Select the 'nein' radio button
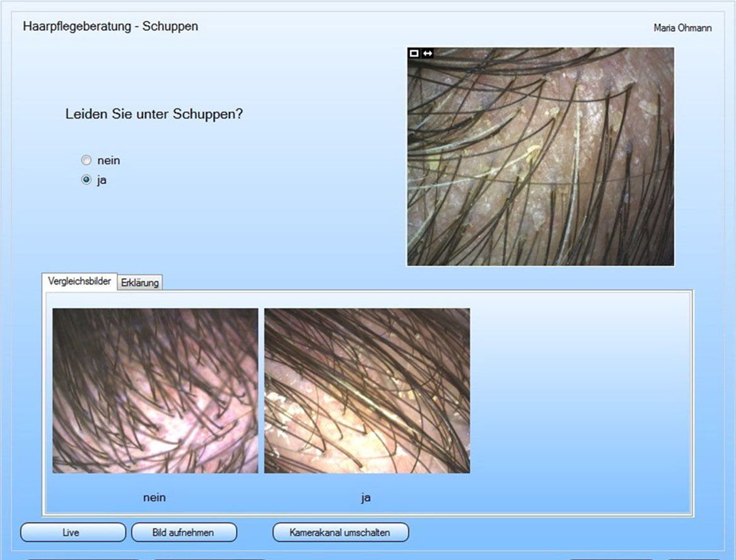736x560 pixels. 86,161
